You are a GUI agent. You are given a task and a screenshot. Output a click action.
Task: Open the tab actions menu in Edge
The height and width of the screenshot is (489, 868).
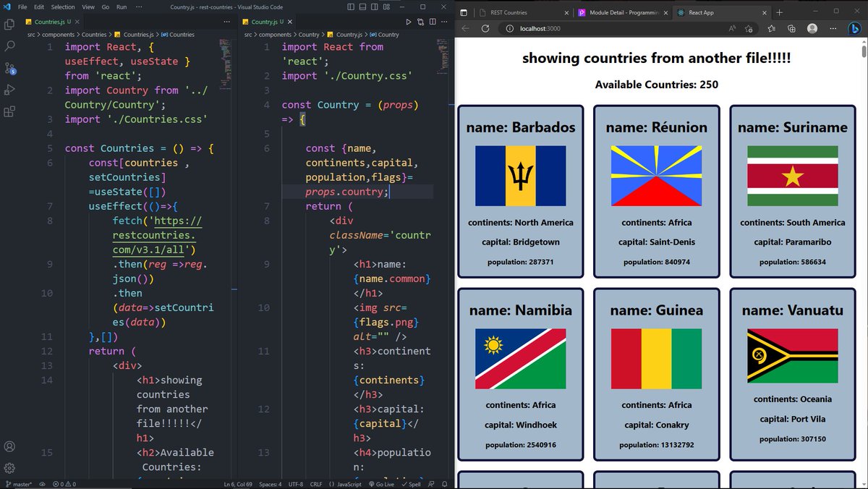(463, 12)
